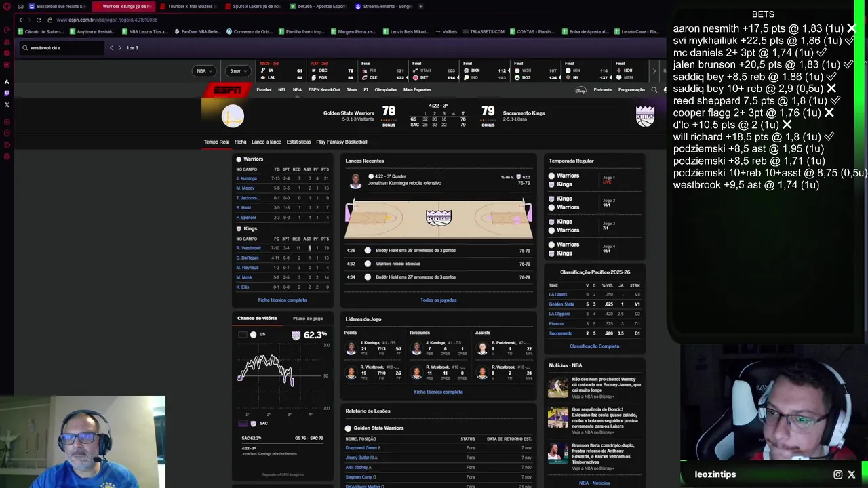
Task: Click the Disney+ logo in ESPN header
Action: (581, 90)
